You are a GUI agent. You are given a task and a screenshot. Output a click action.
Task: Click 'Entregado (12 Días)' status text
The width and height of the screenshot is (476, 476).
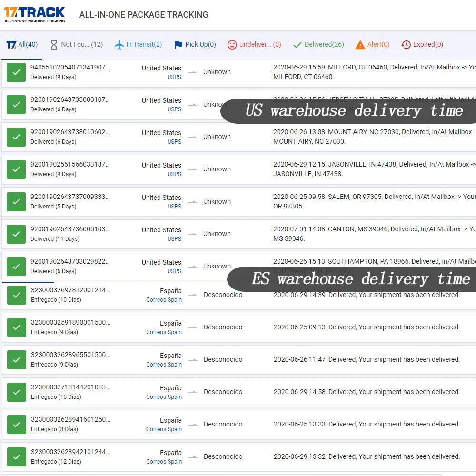tap(56, 462)
